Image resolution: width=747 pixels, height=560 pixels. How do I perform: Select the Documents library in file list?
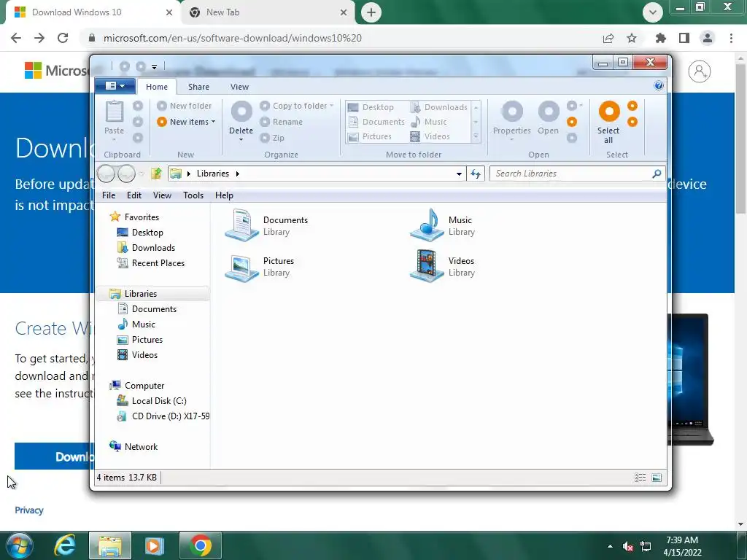coord(266,226)
